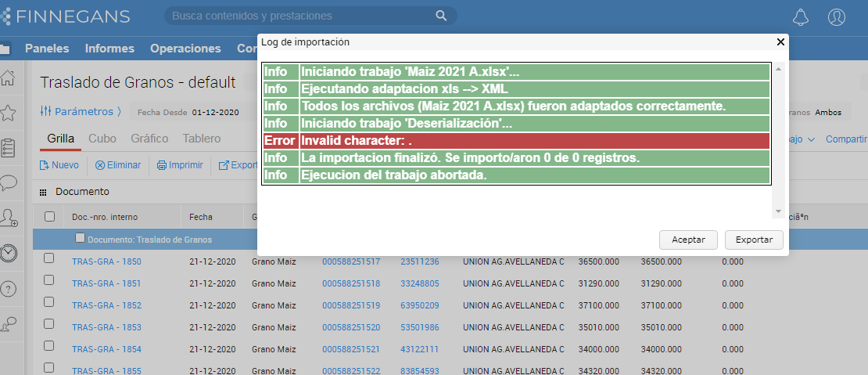Open help question mark icon in sidebar

click(x=9, y=289)
